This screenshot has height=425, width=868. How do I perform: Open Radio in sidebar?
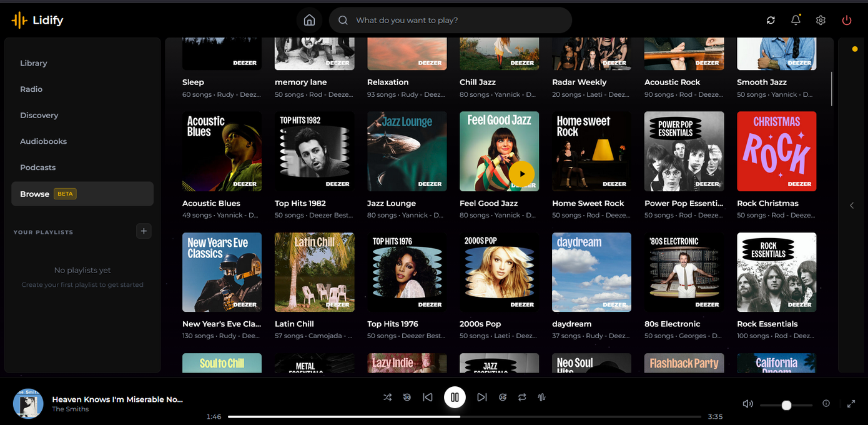pos(82,89)
